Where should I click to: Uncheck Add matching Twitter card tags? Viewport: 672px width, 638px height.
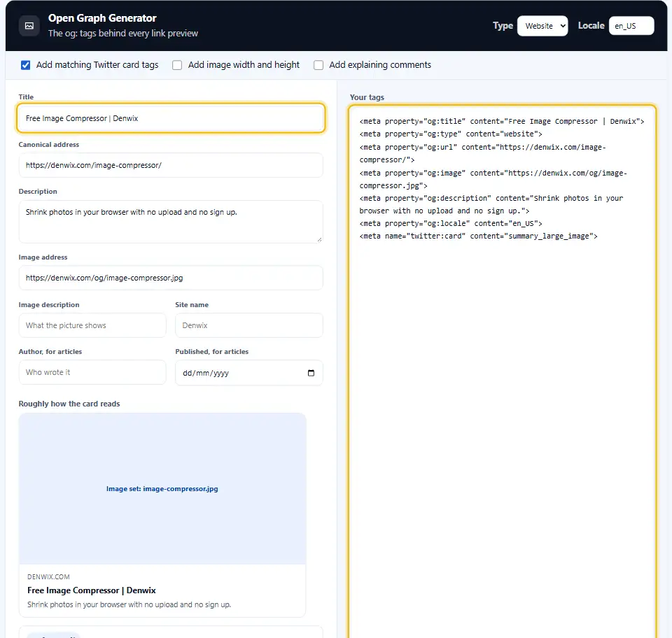click(x=26, y=65)
